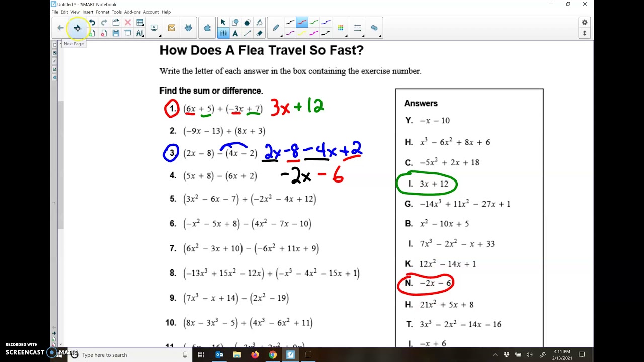This screenshot has height=362, width=644.
Task: Open the Help menu
Action: 166,12
